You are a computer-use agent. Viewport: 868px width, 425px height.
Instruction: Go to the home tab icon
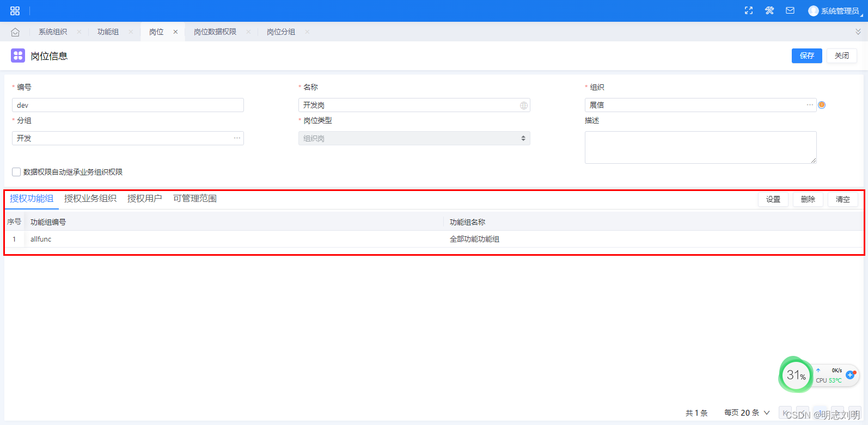(x=15, y=32)
